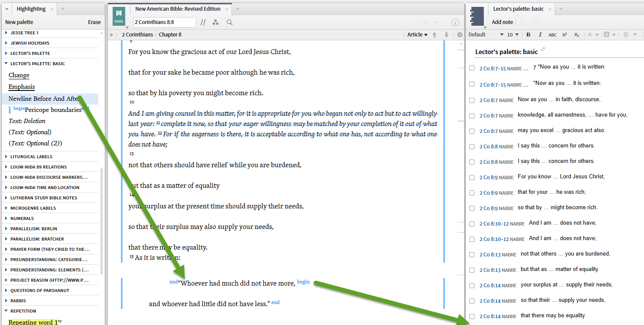Open the search magnifier in the NABRE panel
This screenshot has height=325, width=644.
tap(229, 22)
